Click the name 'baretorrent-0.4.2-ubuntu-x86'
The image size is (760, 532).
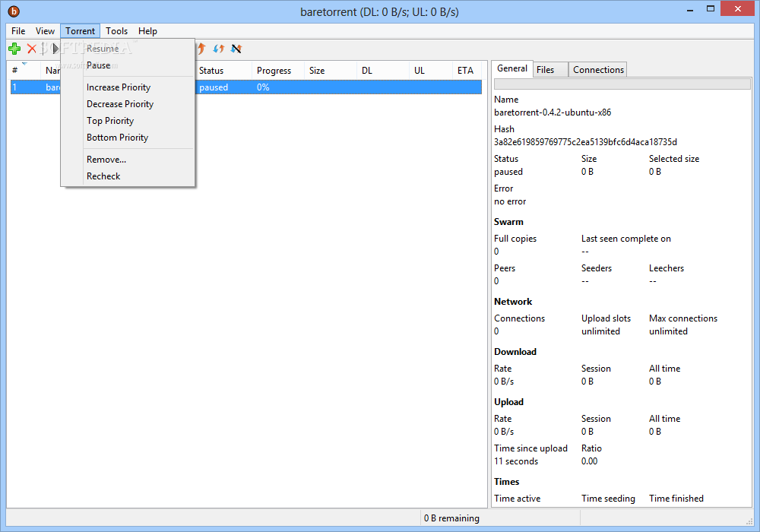[x=553, y=112]
